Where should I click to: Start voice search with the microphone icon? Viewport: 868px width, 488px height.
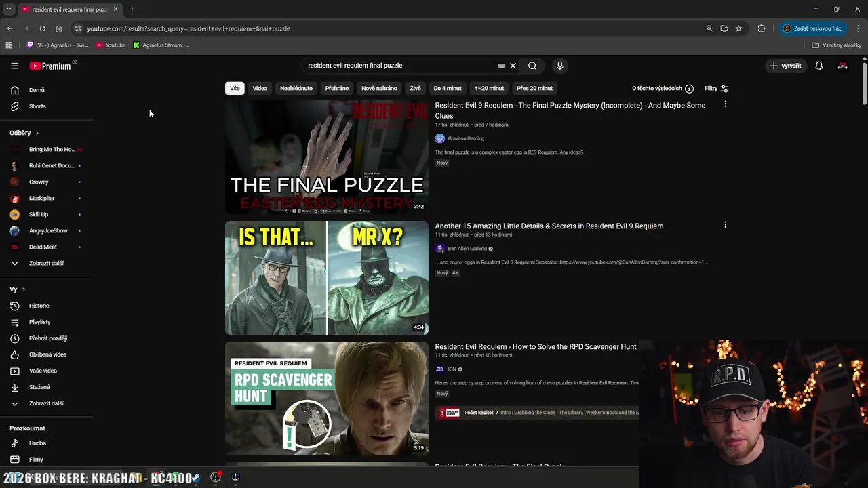(559, 66)
